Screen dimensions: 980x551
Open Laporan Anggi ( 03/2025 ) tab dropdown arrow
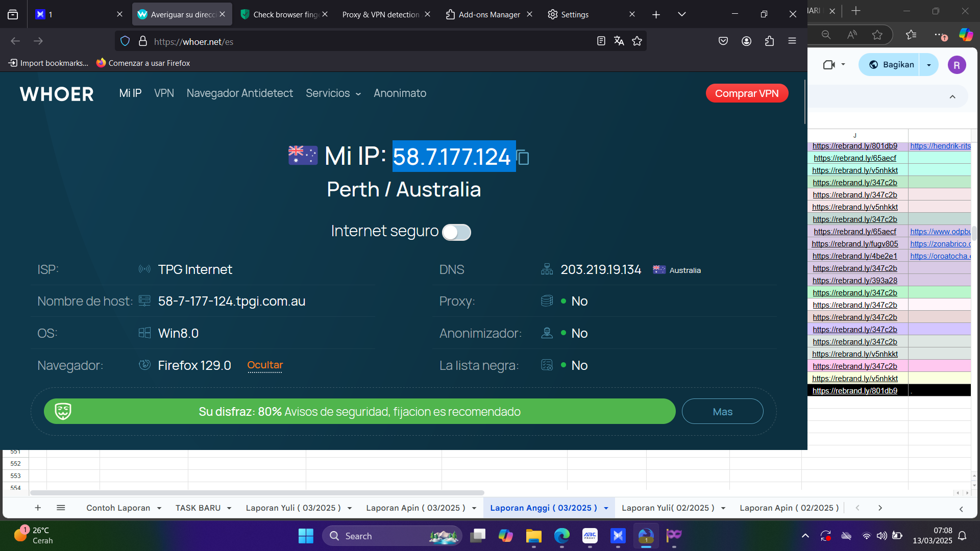coord(606,509)
